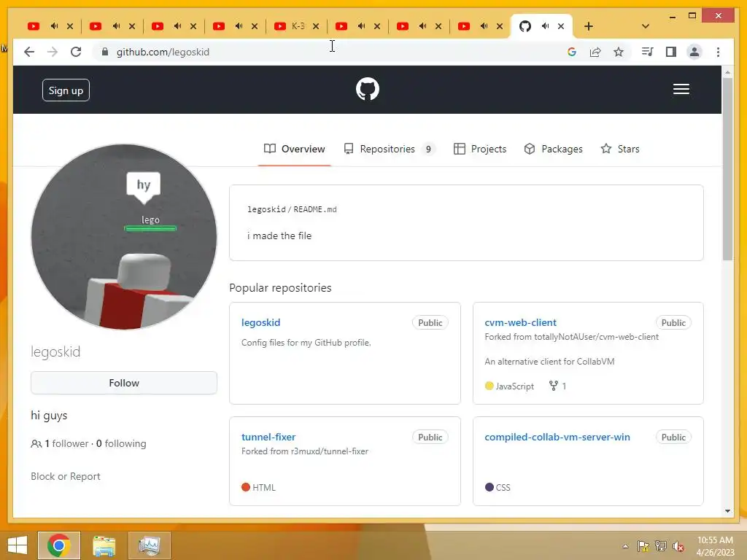Screen dimensions: 747x560
Task: Open the cvm-web-client repository
Action: point(520,322)
